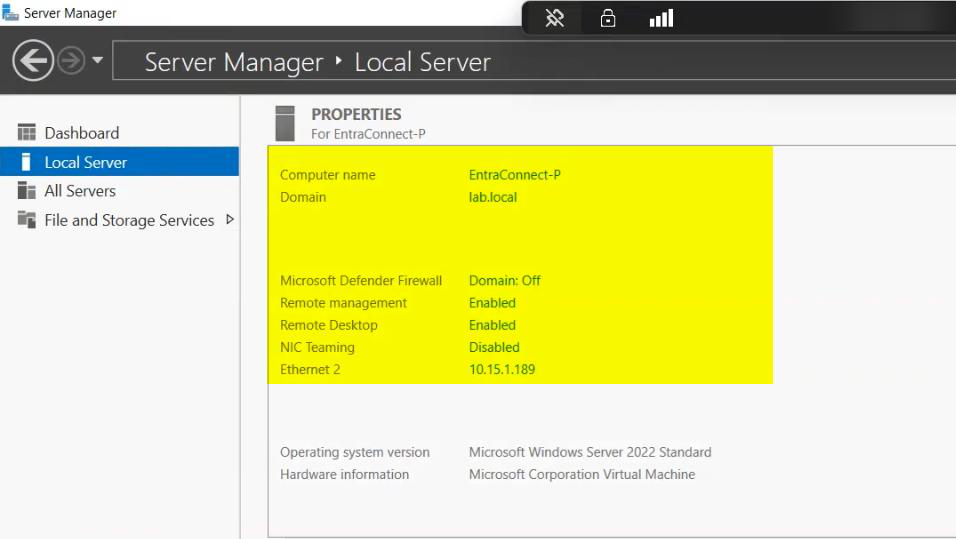
Task: Click the Ethernet 2 address 10.15.1.189
Action: pyautogui.click(x=502, y=369)
